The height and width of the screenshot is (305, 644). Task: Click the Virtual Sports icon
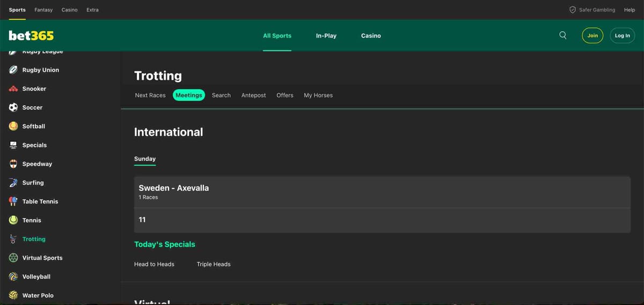pos(13,258)
